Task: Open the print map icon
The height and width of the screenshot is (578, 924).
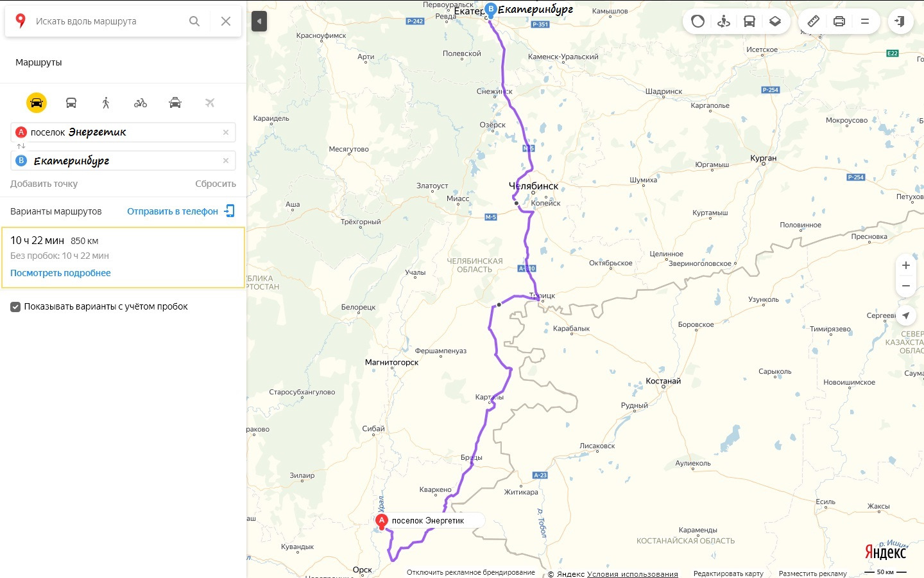Action: coord(839,21)
